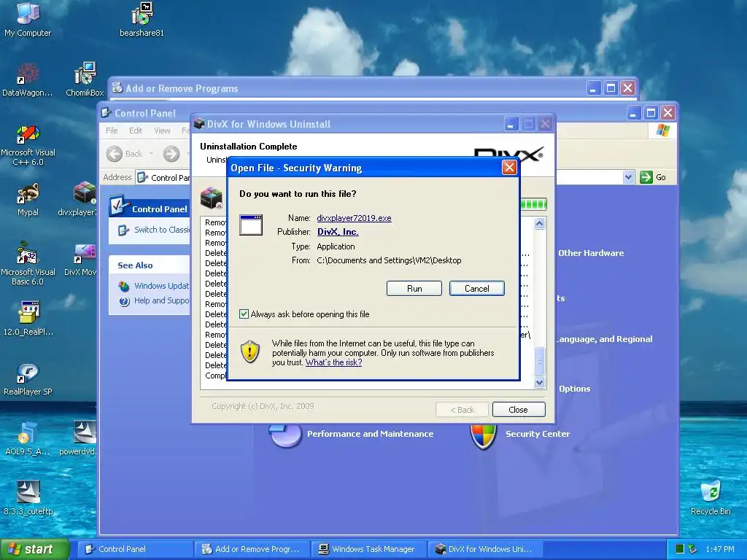747x560 pixels.
Task: Click the divxplayer72019.exe file name link
Action: pyautogui.click(x=354, y=218)
